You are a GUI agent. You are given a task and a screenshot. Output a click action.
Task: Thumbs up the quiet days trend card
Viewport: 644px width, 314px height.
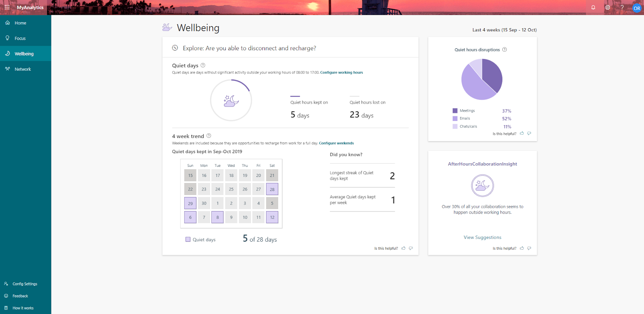(403, 248)
